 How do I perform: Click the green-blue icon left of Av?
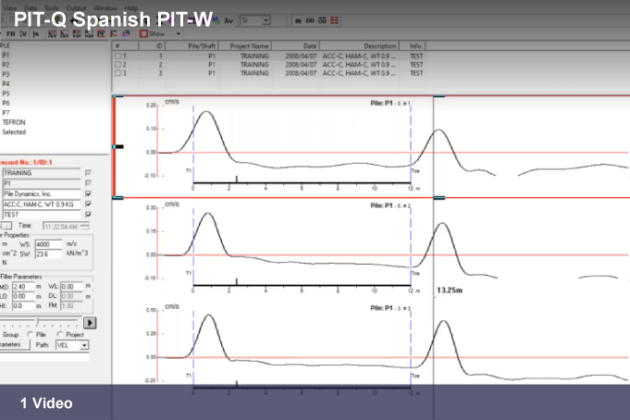217,20
